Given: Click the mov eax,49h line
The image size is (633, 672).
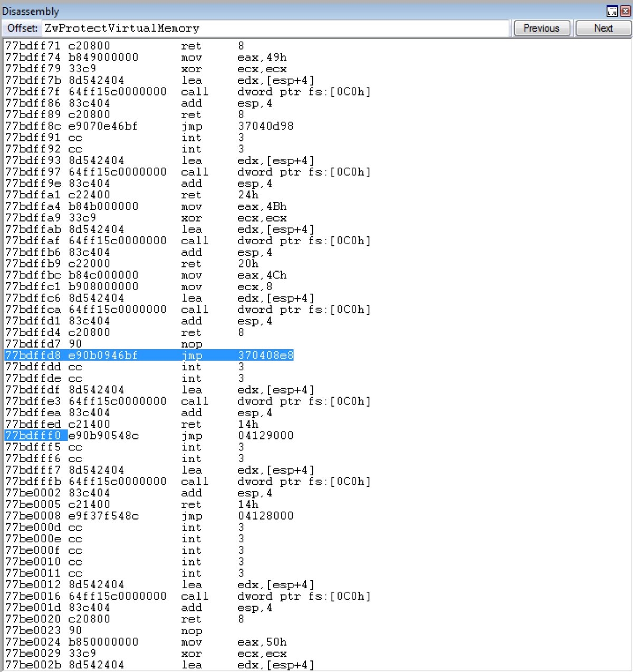Looking at the screenshot, I should [x=146, y=57].
